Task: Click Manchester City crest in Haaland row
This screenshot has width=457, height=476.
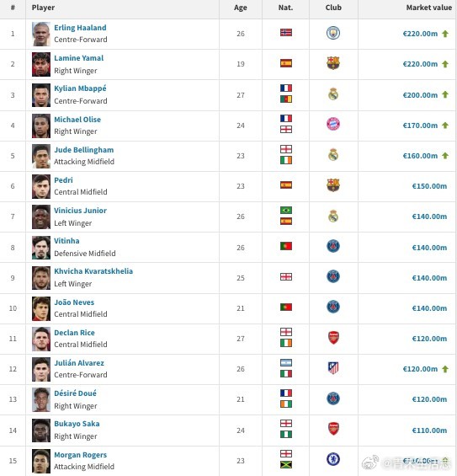Action: click(x=333, y=33)
